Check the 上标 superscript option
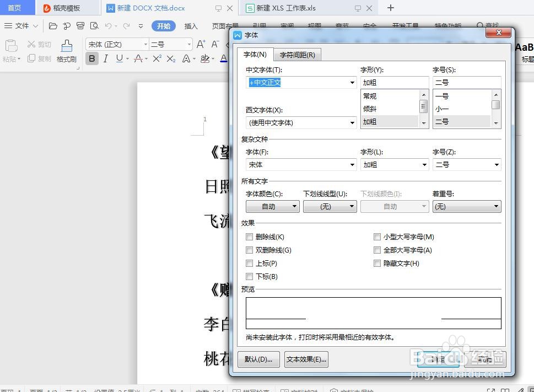Image resolution: width=534 pixels, height=392 pixels. [x=250, y=263]
